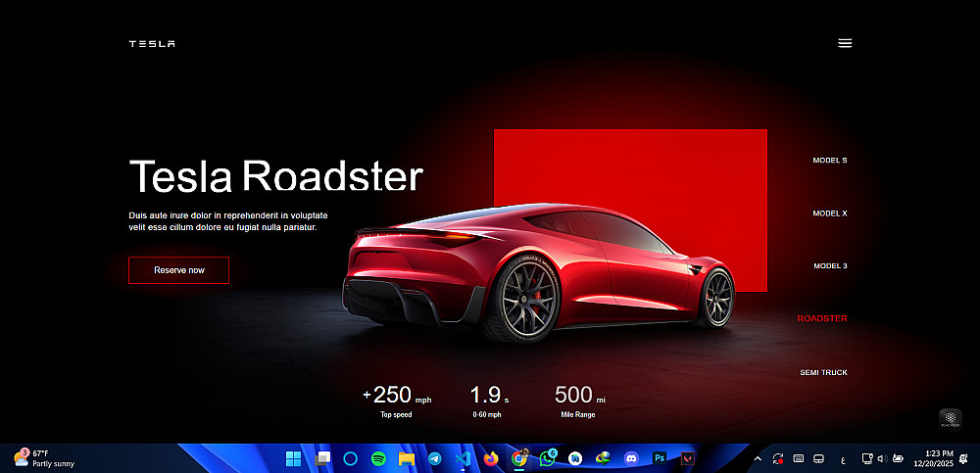Viewport: 980px width, 473px height.
Task: Open Firefox from the taskbar
Action: tap(491, 458)
